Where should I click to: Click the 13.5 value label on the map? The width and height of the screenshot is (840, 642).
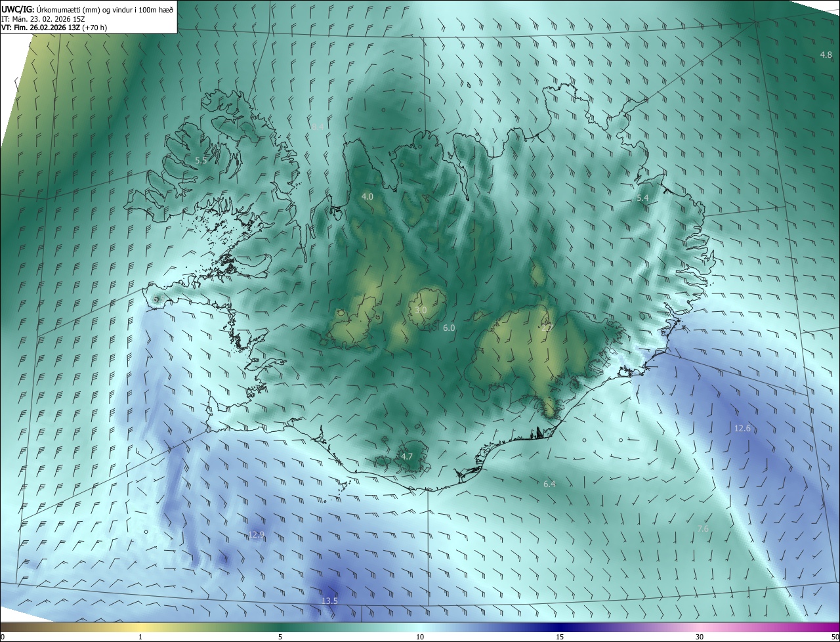329,601
